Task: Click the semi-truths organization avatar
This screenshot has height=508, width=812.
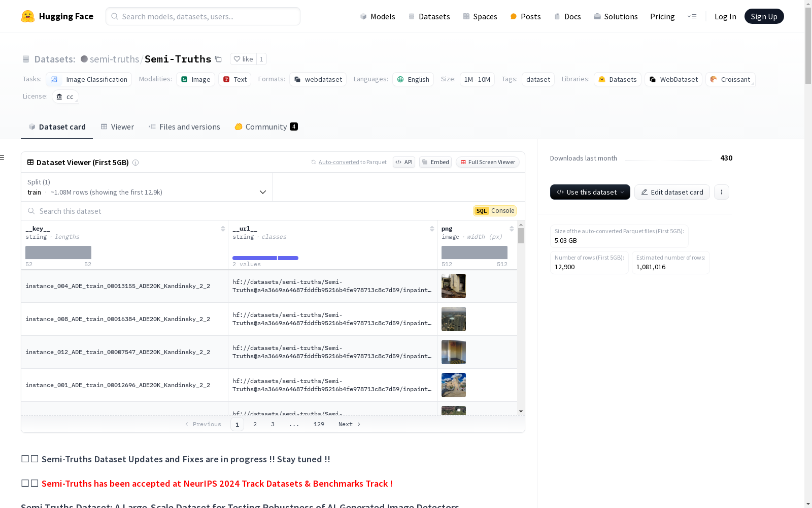Action: 84,59
